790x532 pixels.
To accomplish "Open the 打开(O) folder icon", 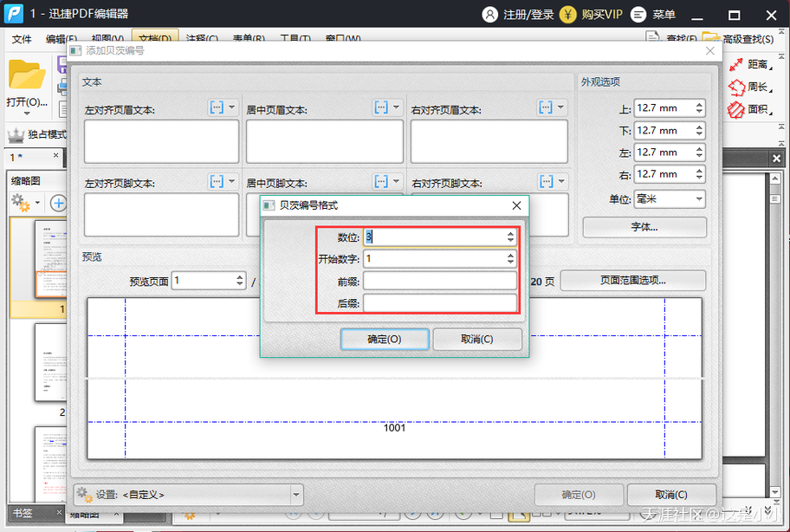I will click(26, 75).
